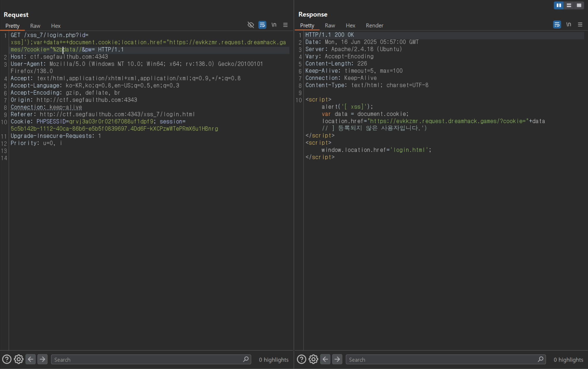Click magnifier icon in Response search

(x=541, y=359)
